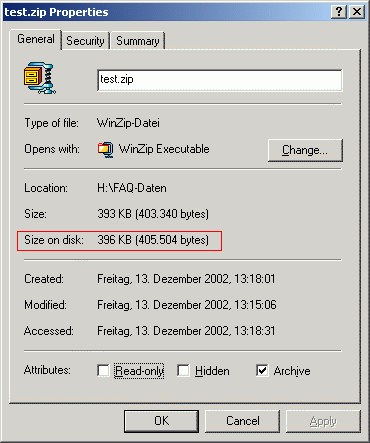Click the Size on disk value
This screenshot has height=443, width=370.
(x=153, y=240)
